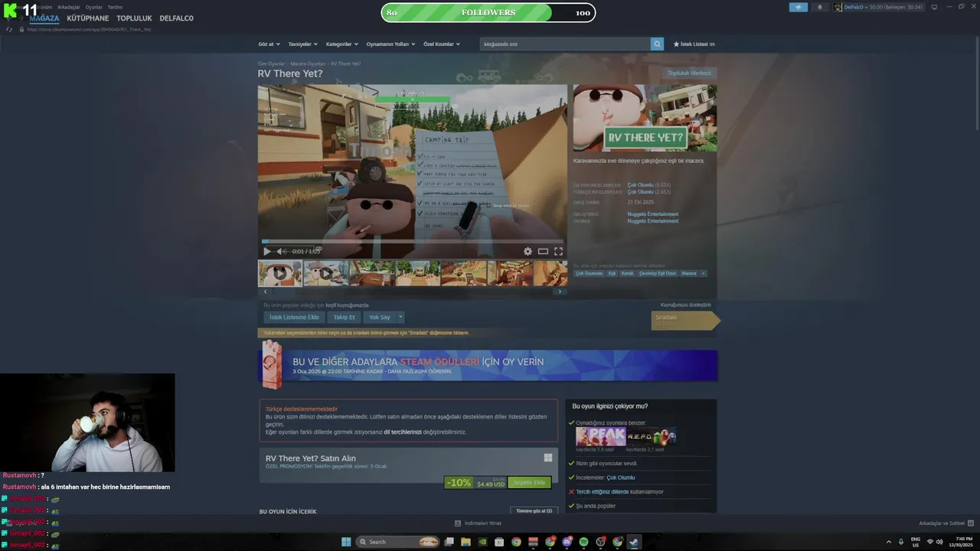Open the R.E.P.O. similar game thumbnail

pyautogui.click(x=652, y=436)
